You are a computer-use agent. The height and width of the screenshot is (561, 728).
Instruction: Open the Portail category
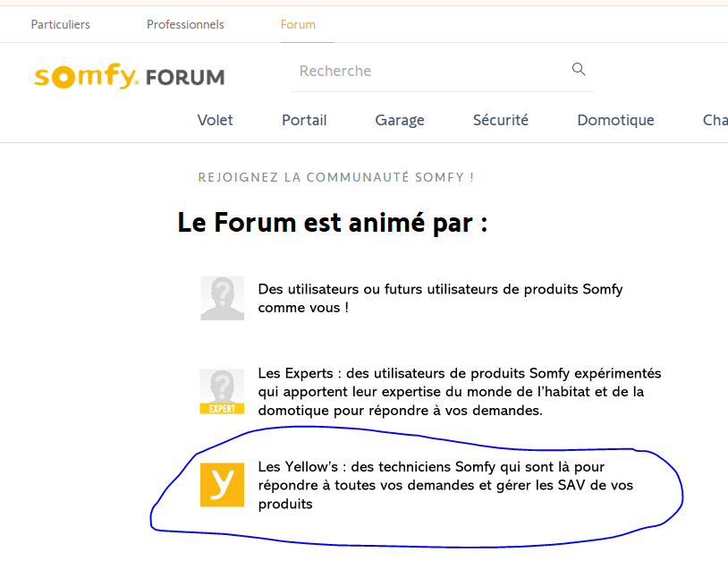(304, 120)
